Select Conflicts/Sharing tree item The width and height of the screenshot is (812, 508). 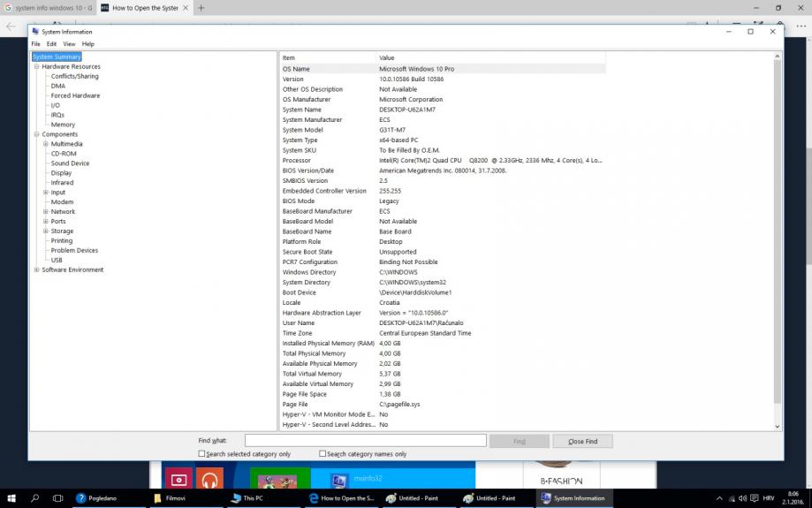[x=74, y=76]
